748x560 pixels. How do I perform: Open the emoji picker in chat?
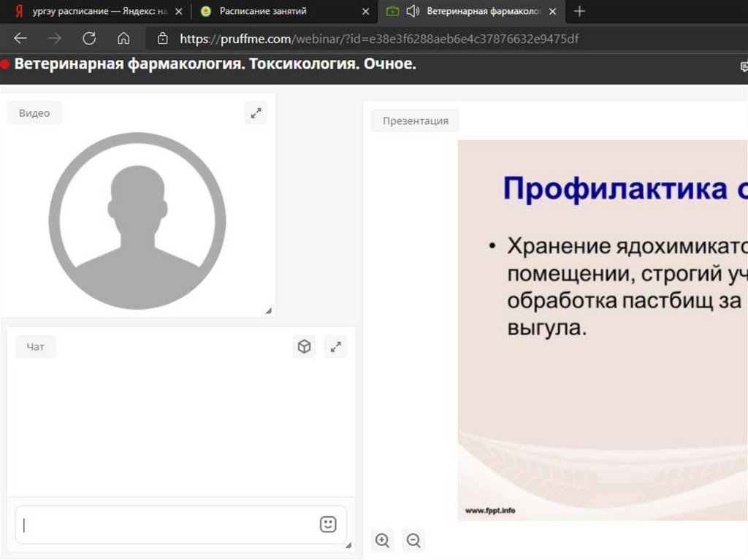coord(328,524)
